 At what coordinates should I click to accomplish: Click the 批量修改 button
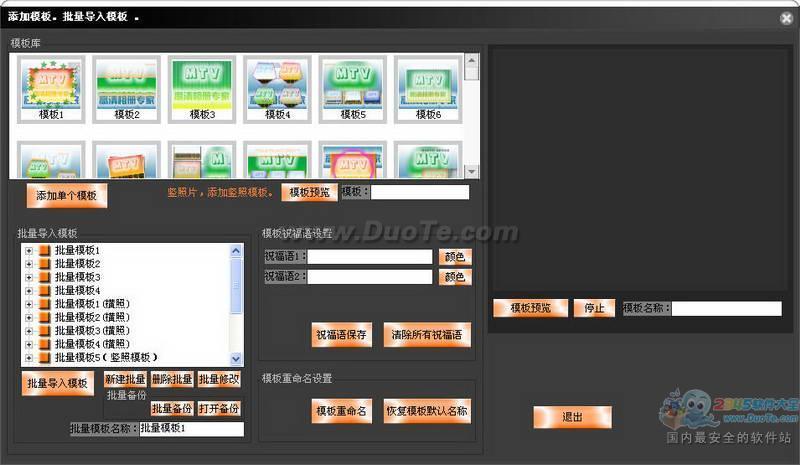tap(219, 379)
